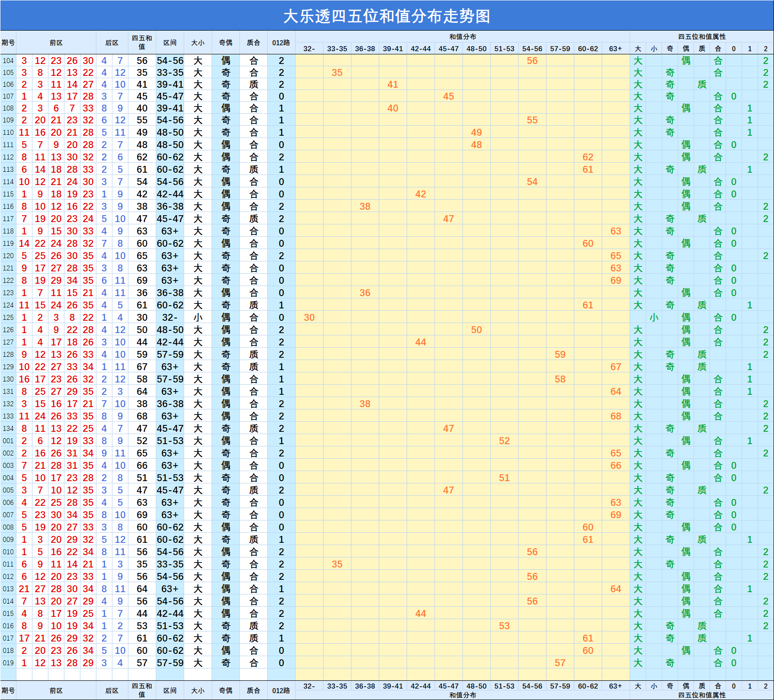
Task: Click sum value 30 in row 125
Action: point(142,317)
